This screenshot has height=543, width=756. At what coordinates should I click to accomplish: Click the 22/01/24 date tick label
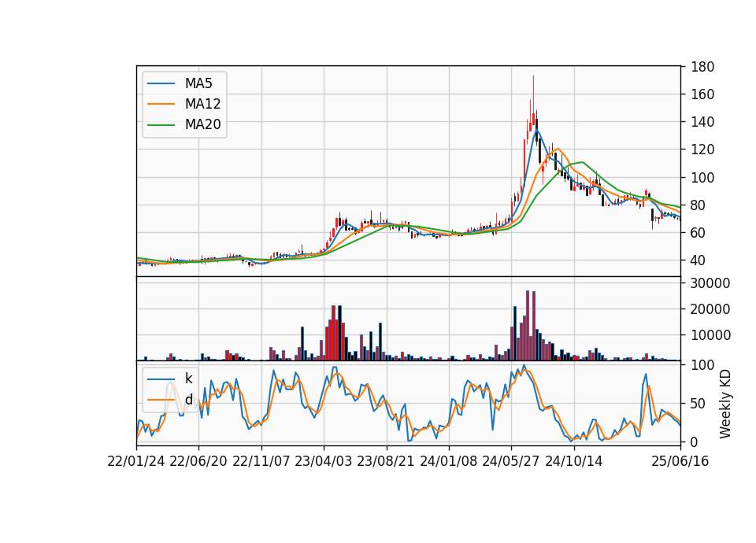136,461
